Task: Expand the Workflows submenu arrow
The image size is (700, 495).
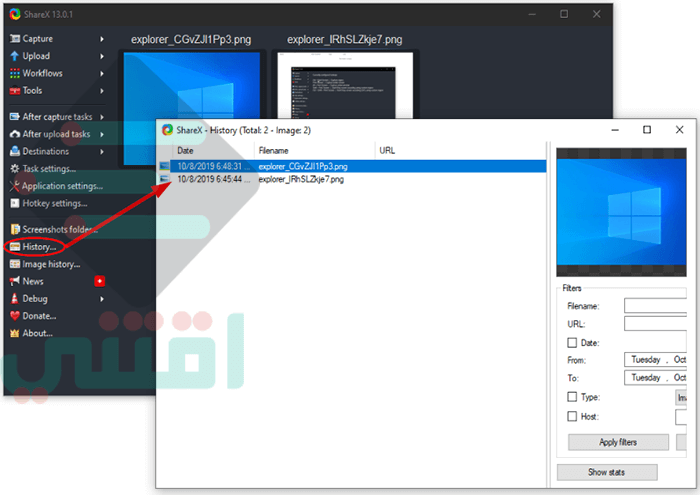Action: coord(102,73)
